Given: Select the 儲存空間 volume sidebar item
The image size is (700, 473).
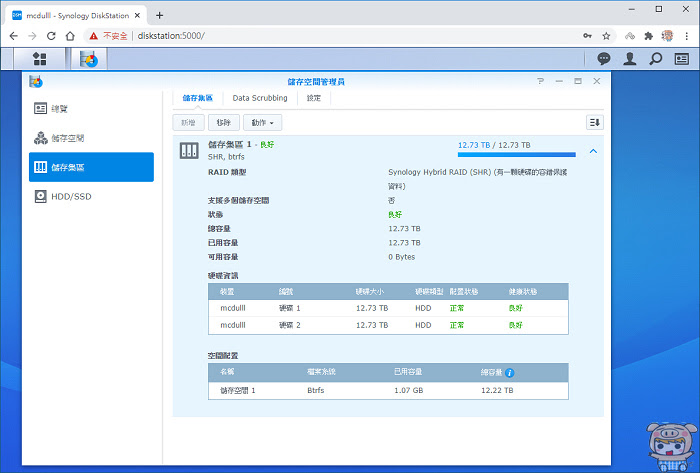Looking at the screenshot, I should click(92, 138).
